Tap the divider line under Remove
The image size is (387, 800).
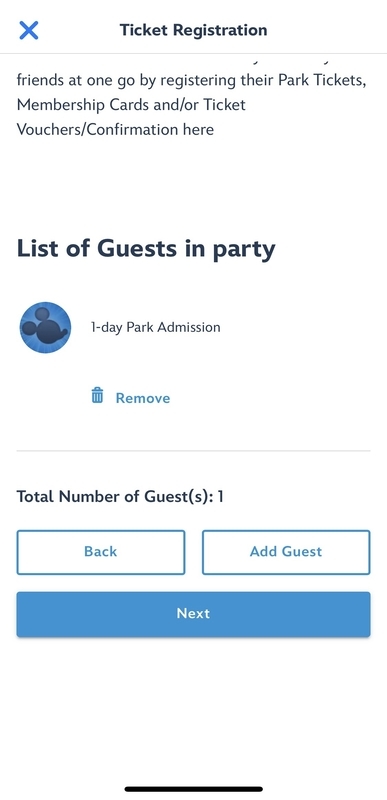pos(193,451)
